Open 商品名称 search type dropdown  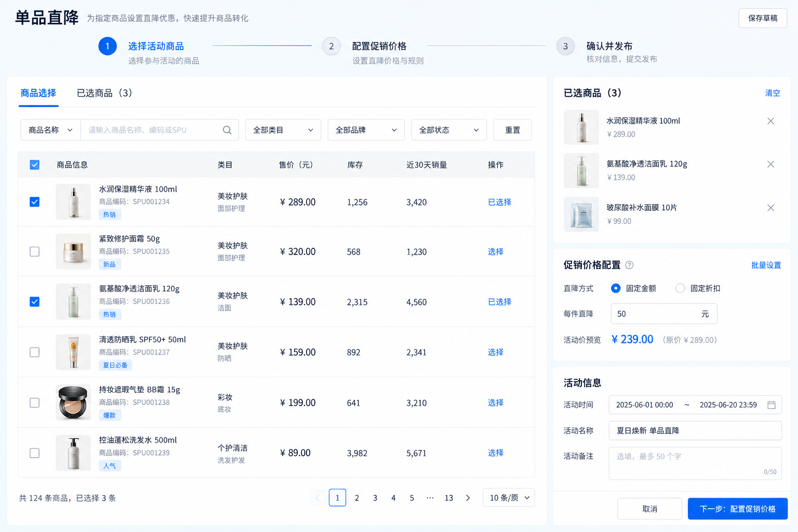coord(50,130)
